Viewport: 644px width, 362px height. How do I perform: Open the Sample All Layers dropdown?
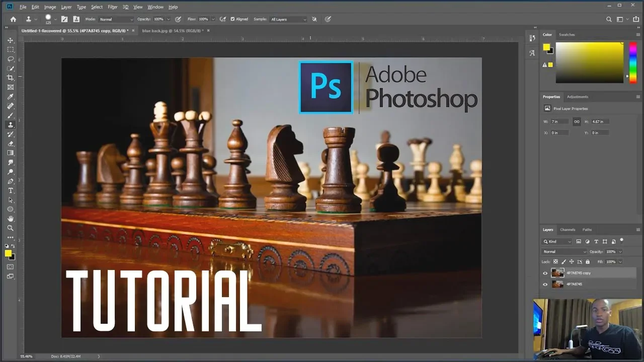click(288, 19)
